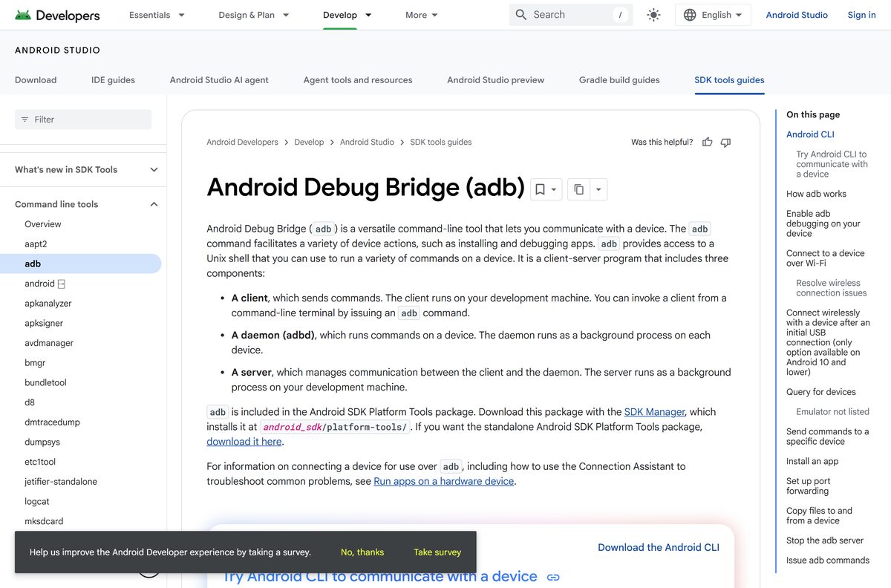
Task: Click the Develop breadcrumb
Action: pos(309,142)
